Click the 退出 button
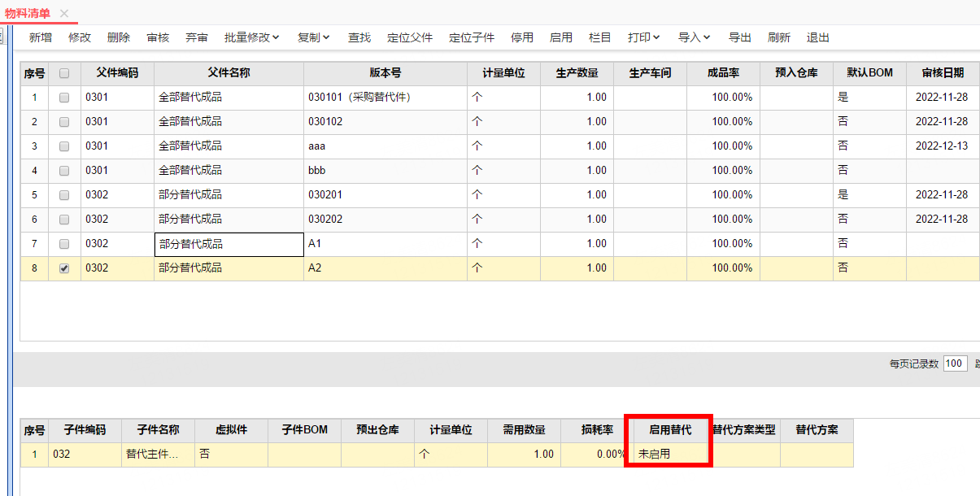 [818, 37]
